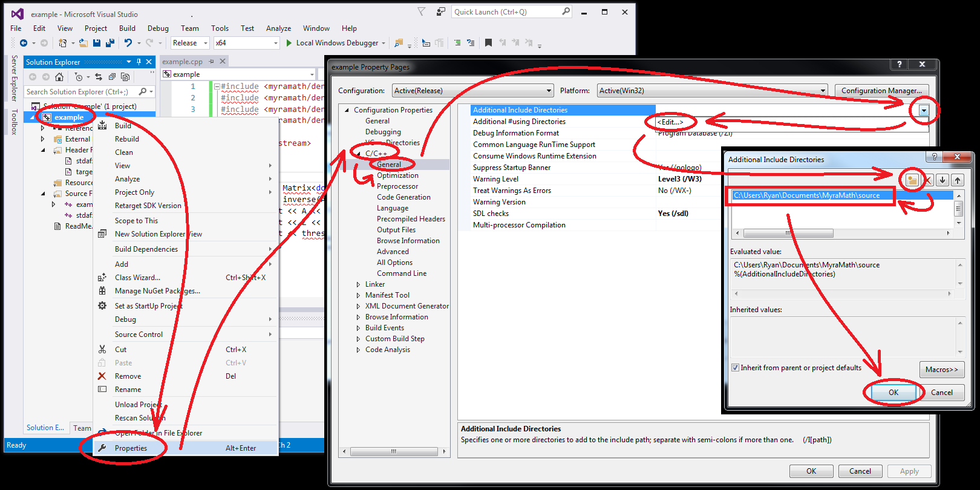
Task: Select the C:\Users\Ryan\Documents\MyraMath\source entry
Action: point(843,195)
